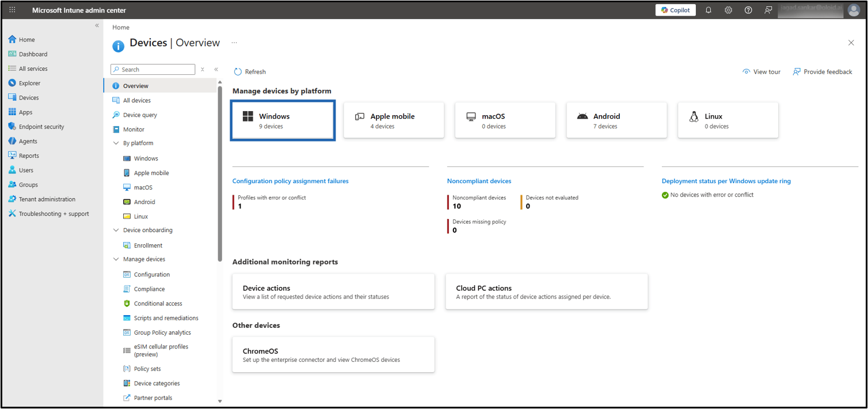Open Configuration policy assignment failures link
This screenshot has height=409, width=868.
click(x=291, y=181)
